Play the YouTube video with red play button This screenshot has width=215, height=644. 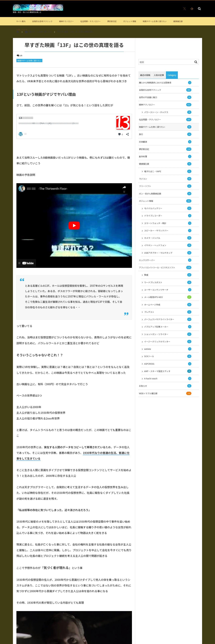click(74, 225)
